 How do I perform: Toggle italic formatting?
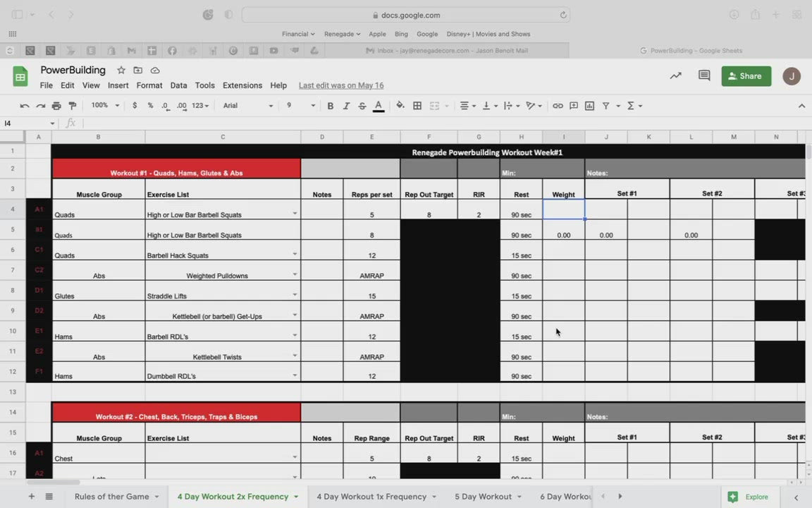(x=346, y=106)
